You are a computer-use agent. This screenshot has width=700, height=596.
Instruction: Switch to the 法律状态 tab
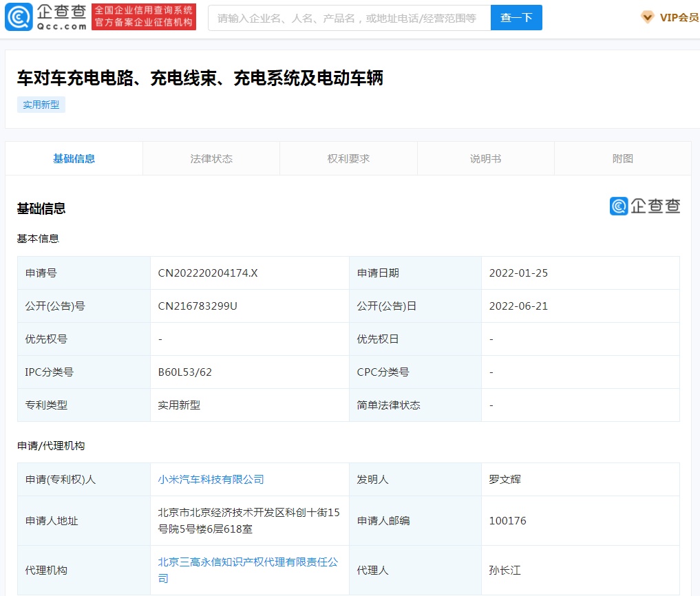pos(211,159)
